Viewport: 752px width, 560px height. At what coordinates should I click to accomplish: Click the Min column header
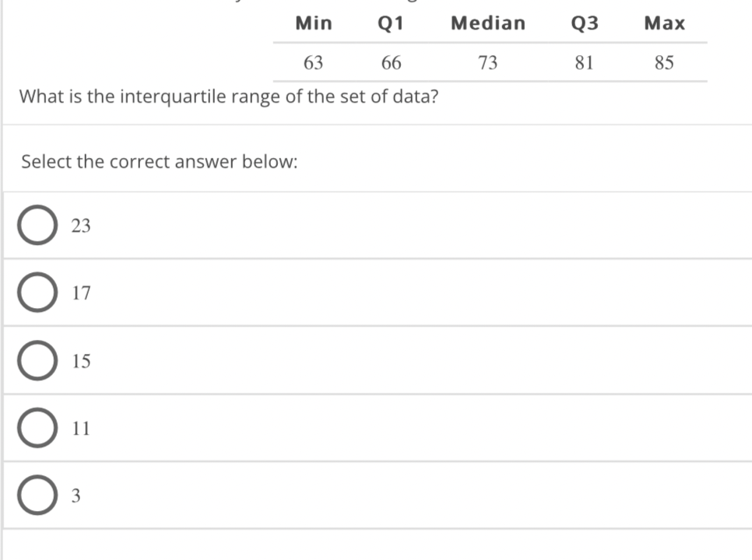point(314,23)
